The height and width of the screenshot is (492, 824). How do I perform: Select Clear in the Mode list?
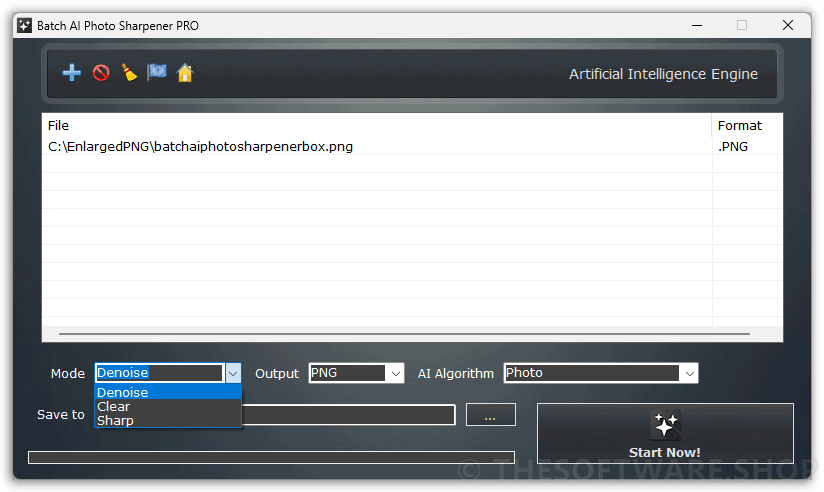coord(168,406)
